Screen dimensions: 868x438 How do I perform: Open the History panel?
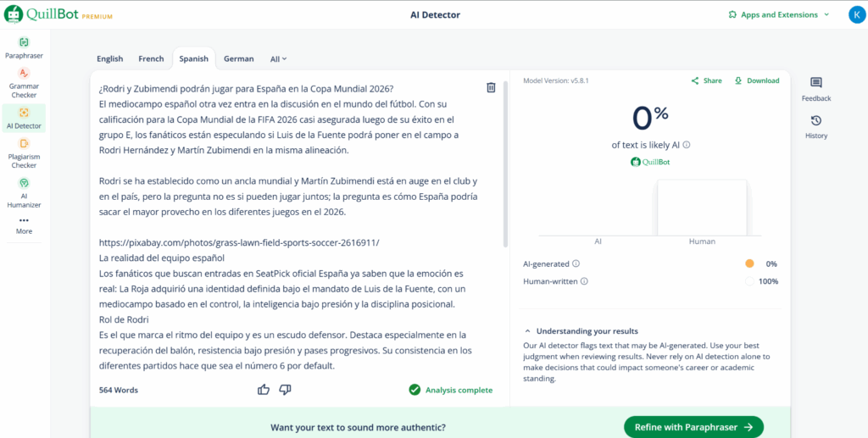click(815, 126)
